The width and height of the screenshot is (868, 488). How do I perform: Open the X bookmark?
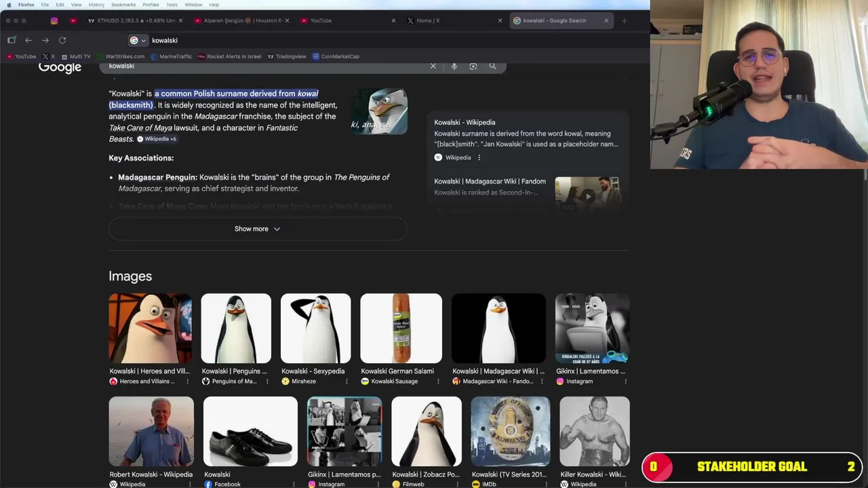pos(48,56)
